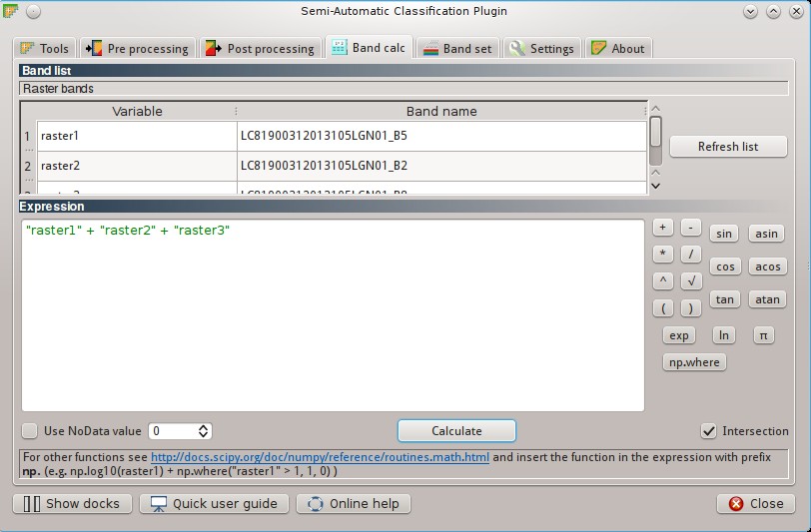Insert the pi constant
The image size is (811, 532).
[x=763, y=335]
